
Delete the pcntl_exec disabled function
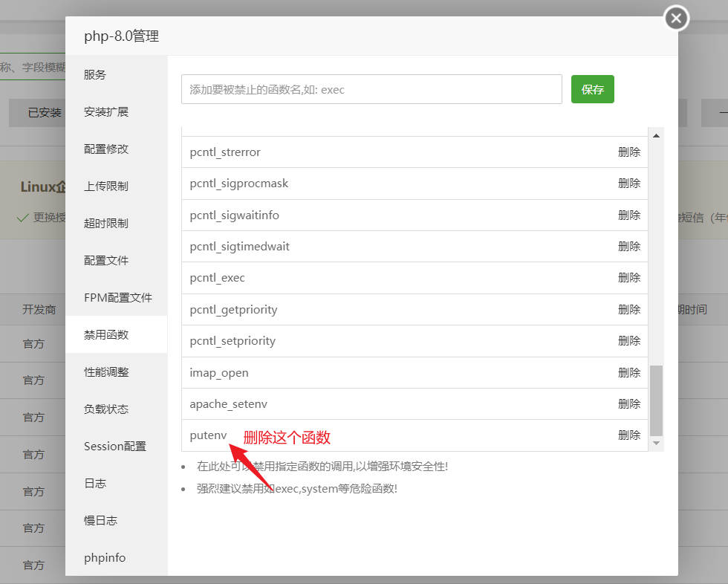(x=628, y=278)
